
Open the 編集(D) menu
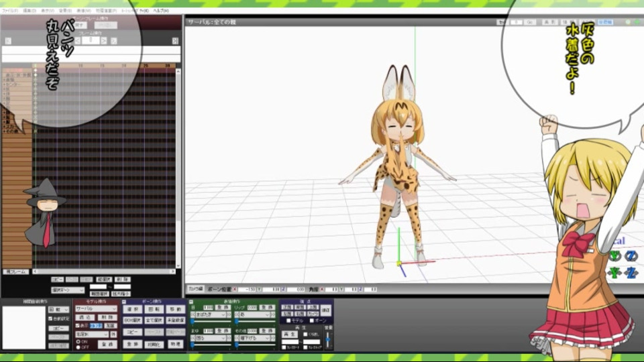click(x=29, y=10)
